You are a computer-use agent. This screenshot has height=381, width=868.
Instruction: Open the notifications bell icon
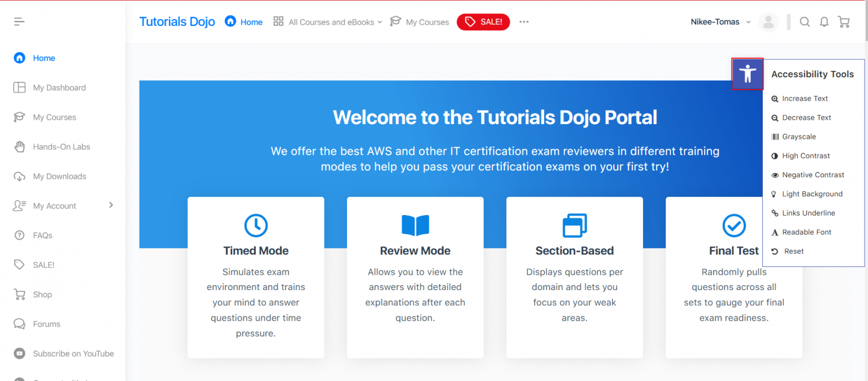point(824,21)
